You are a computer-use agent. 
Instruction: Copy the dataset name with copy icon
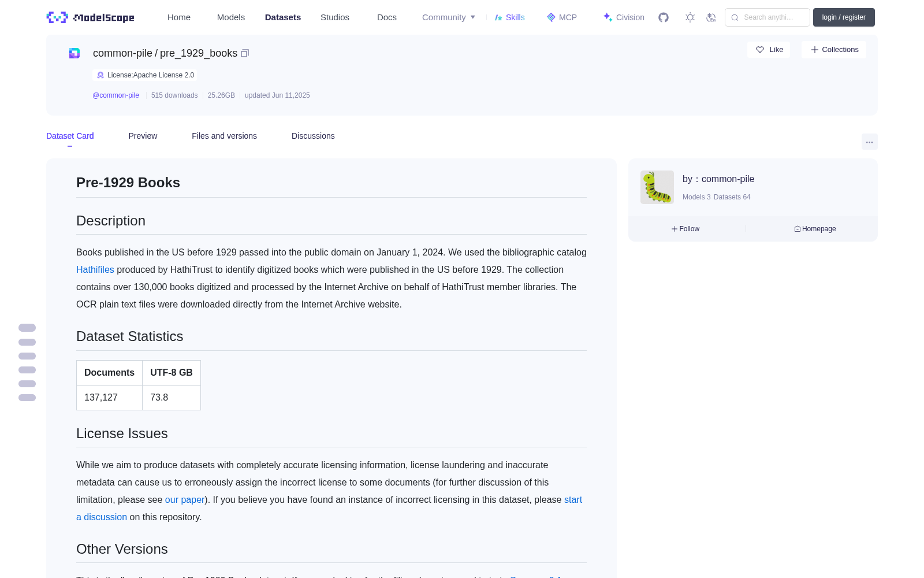pos(245,53)
